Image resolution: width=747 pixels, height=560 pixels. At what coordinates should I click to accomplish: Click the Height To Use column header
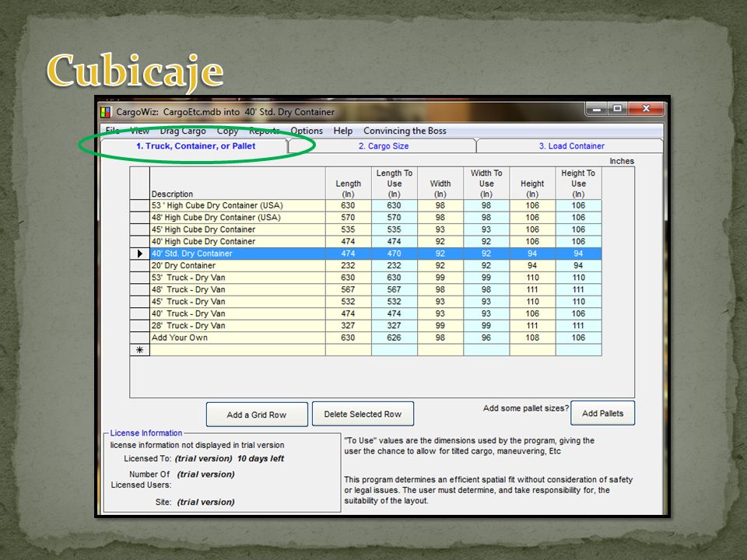[x=578, y=184]
